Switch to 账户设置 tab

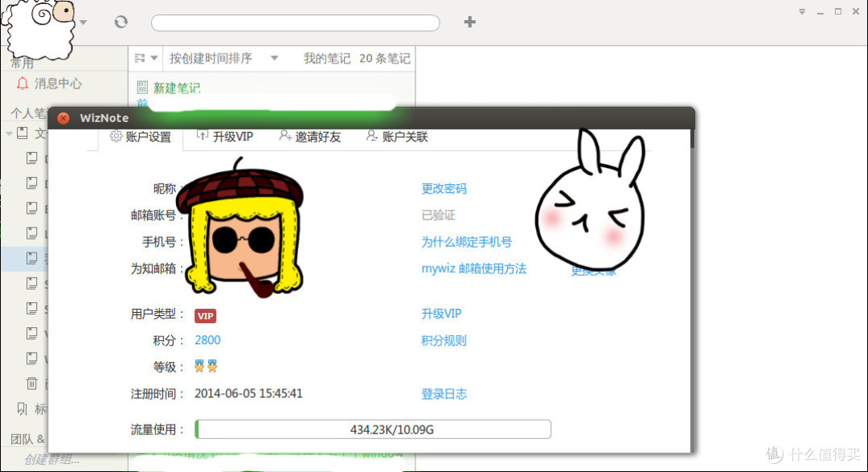click(x=141, y=137)
